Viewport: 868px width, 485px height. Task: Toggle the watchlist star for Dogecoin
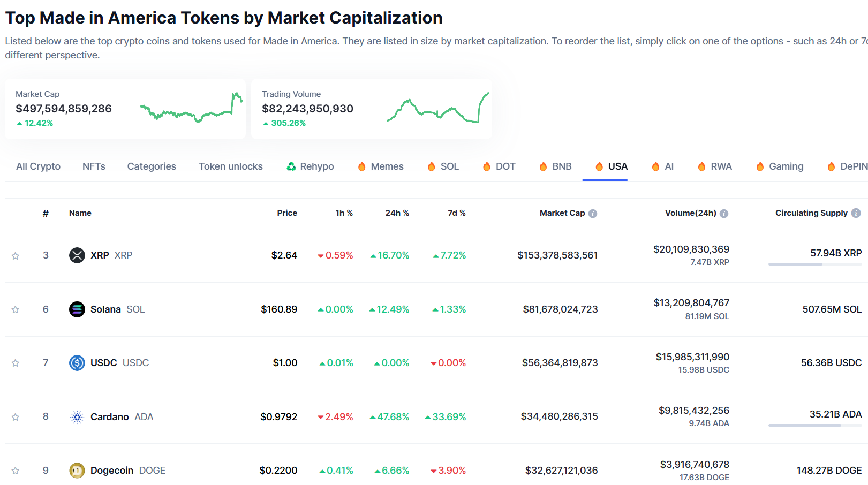tap(16, 470)
